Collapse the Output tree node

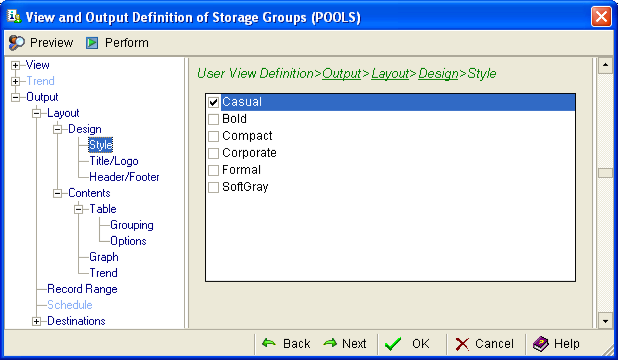15,97
